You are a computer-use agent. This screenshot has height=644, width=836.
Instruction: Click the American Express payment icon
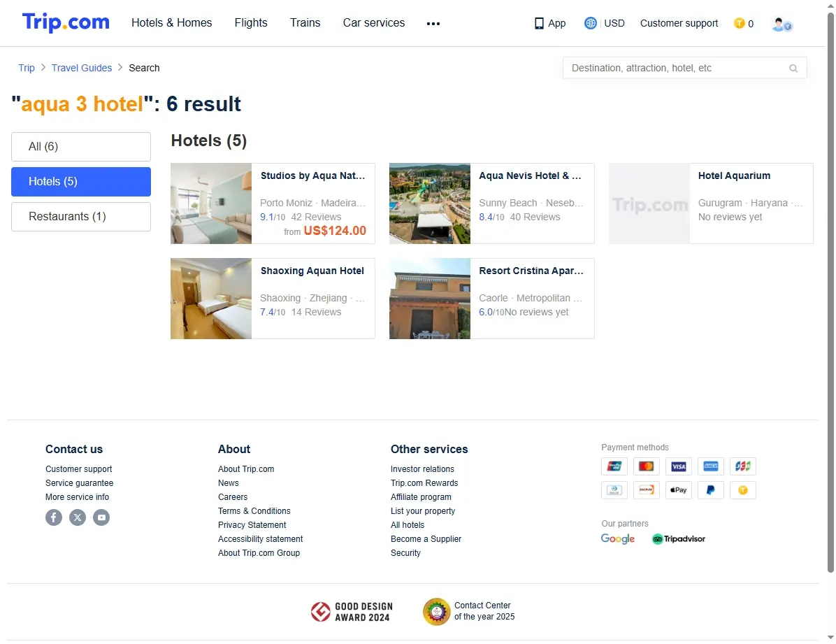coord(711,466)
